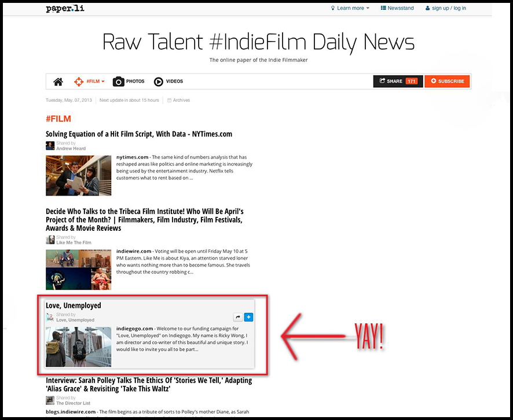Image resolution: width=513 pixels, height=420 pixels.
Task: Click the camera icon beside Photos
Action: (119, 82)
